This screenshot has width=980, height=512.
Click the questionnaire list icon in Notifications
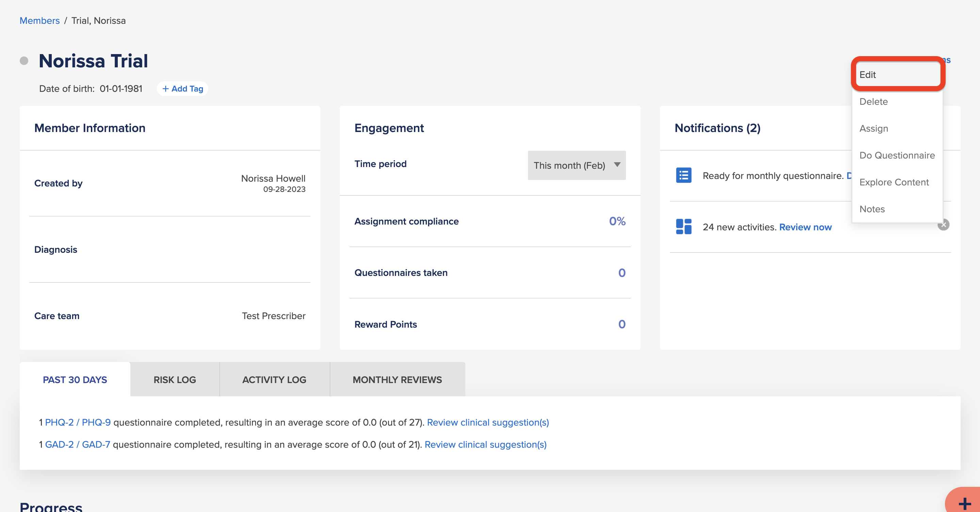coord(684,175)
